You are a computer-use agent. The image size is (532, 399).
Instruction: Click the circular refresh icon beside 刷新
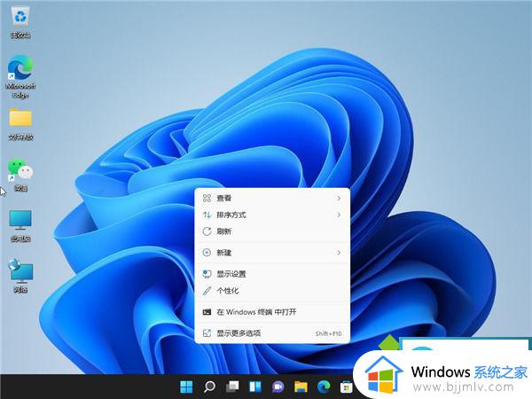point(207,231)
